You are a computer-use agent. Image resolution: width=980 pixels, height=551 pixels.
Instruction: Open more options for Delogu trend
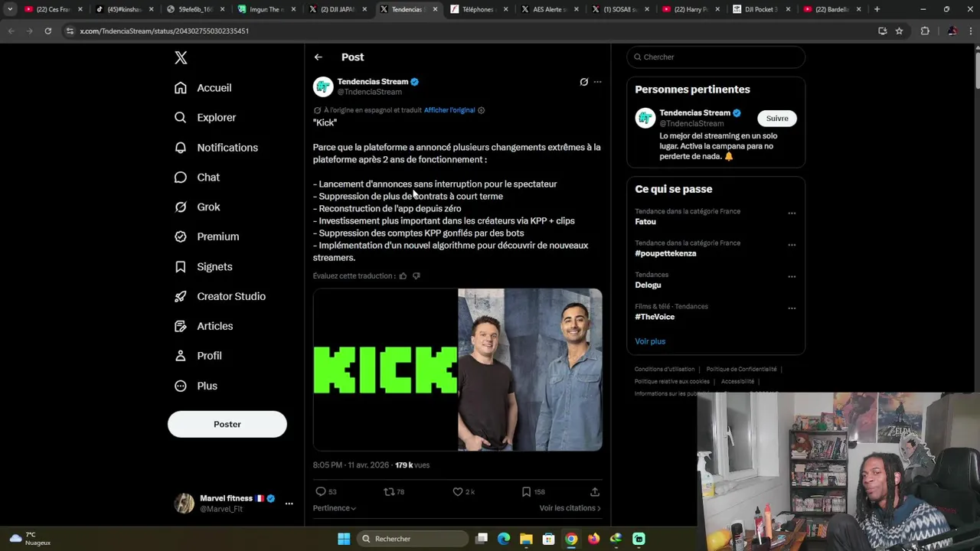tap(792, 277)
